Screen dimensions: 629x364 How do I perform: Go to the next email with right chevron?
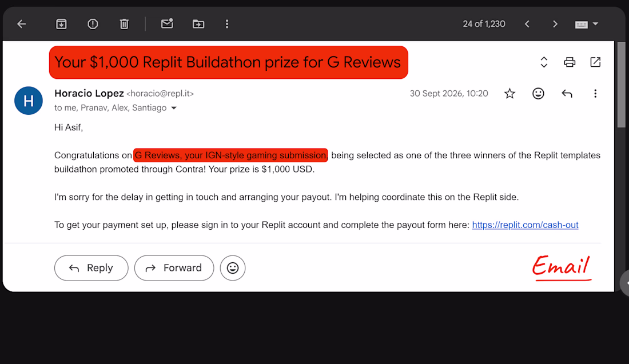(555, 24)
